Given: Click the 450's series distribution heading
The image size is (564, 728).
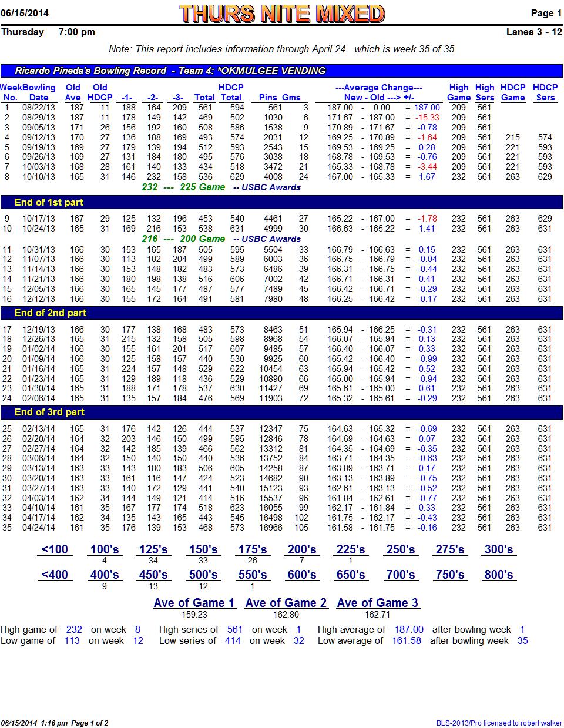Looking at the screenshot, I should pyautogui.click(x=153, y=575).
